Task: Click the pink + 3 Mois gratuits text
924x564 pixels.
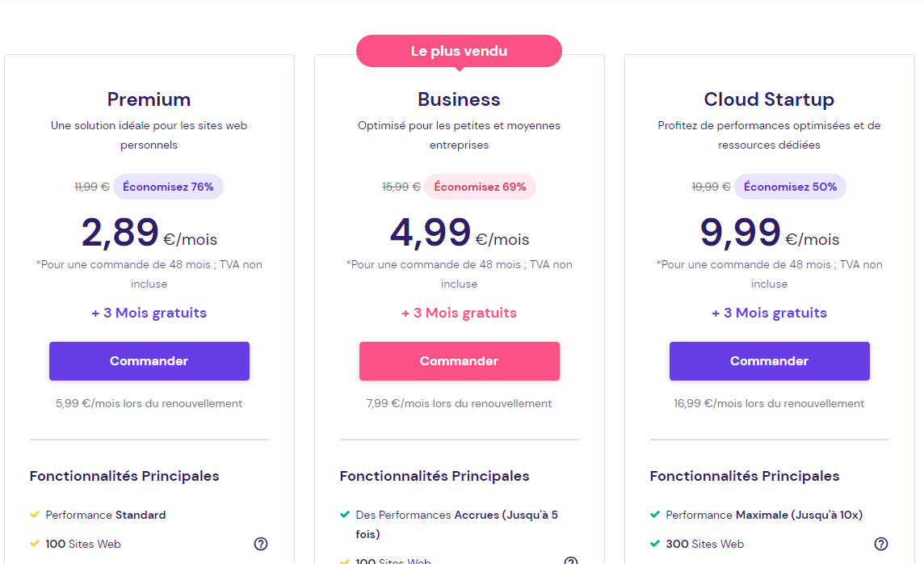Action: pos(459,313)
